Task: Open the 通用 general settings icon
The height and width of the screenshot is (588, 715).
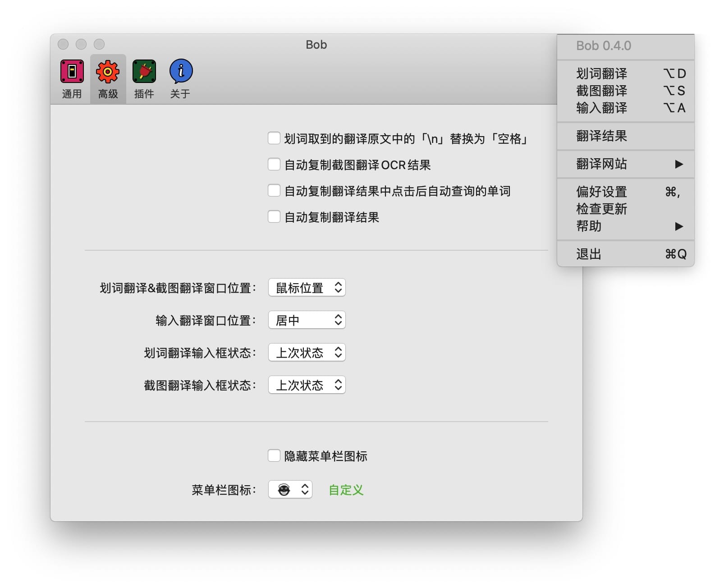Action: [72, 72]
